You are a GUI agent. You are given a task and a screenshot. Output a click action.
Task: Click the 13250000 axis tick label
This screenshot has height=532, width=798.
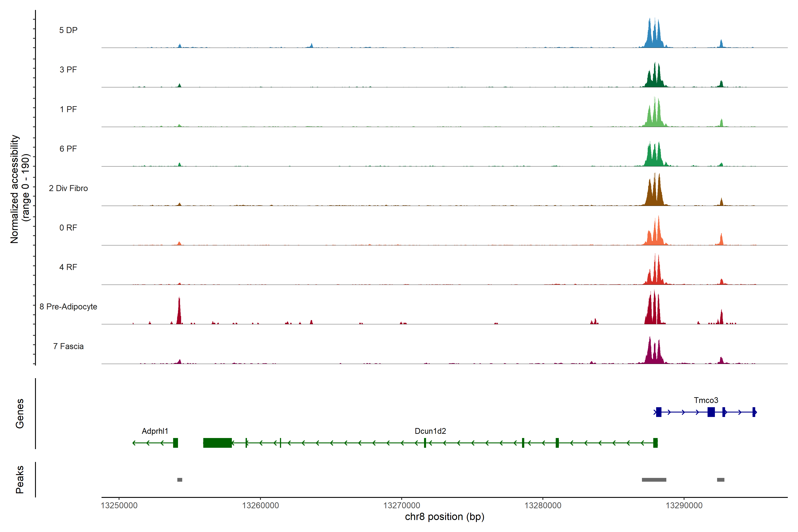click(x=119, y=506)
